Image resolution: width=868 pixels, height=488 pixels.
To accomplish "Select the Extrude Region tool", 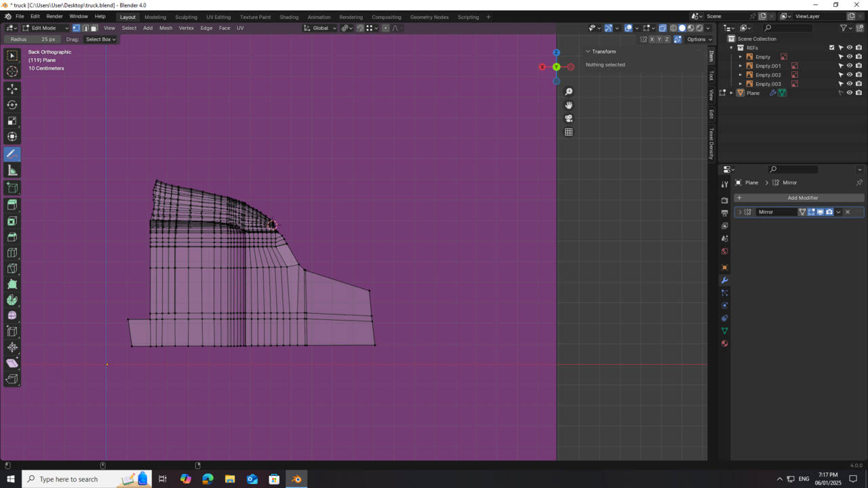I will pyautogui.click(x=12, y=205).
